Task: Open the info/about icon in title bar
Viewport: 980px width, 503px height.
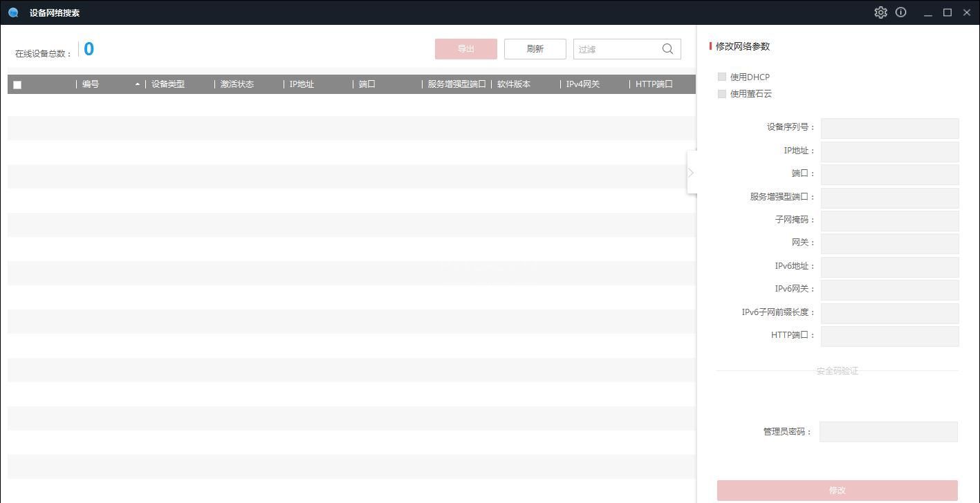Action: [x=900, y=12]
